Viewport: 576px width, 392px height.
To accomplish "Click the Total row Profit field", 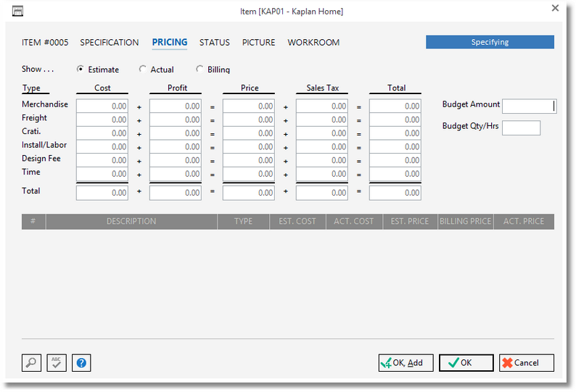I will click(176, 193).
